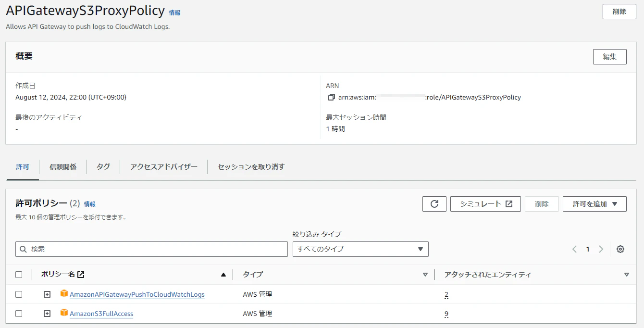Click the シミュレート button
This screenshot has width=644, height=328.
[x=485, y=204]
